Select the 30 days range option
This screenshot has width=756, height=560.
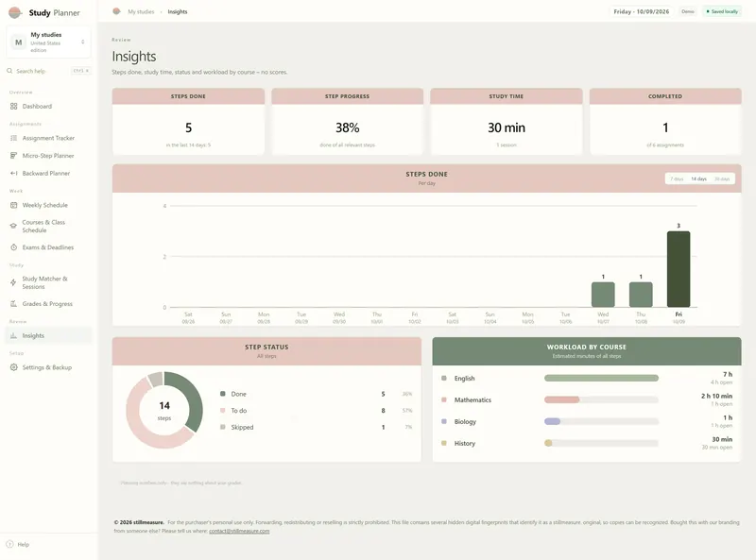pyautogui.click(x=722, y=178)
